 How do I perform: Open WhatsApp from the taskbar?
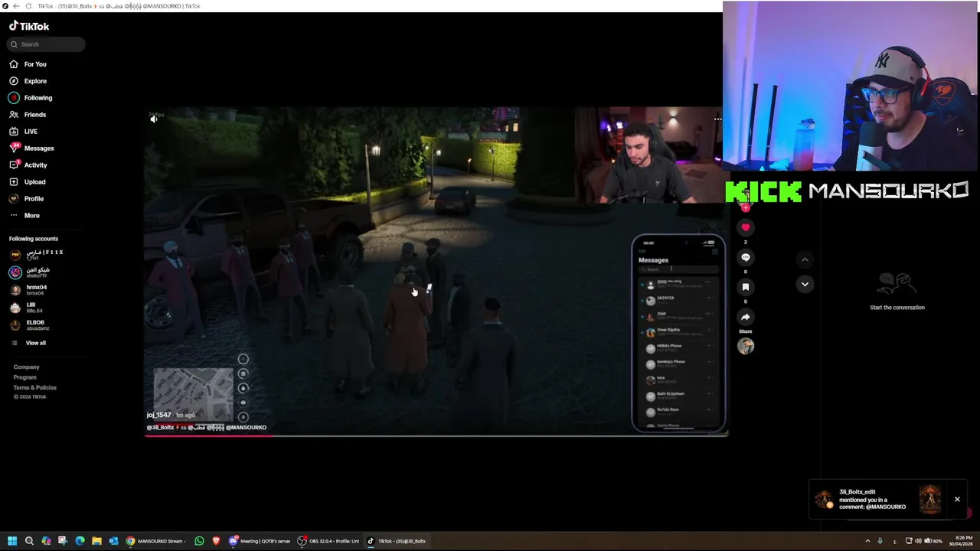coord(200,541)
